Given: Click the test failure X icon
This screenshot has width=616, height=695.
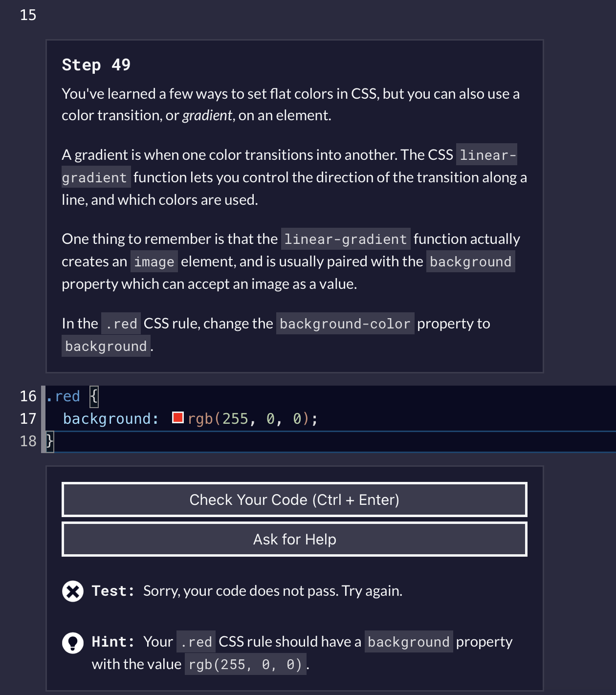Looking at the screenshot, I should point(72,591).
